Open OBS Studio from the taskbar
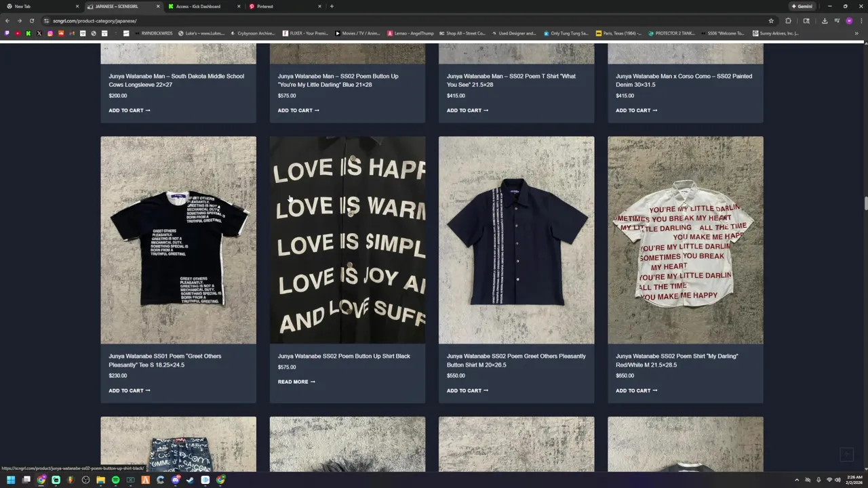868x488 pixels. (x=85, y=480)
